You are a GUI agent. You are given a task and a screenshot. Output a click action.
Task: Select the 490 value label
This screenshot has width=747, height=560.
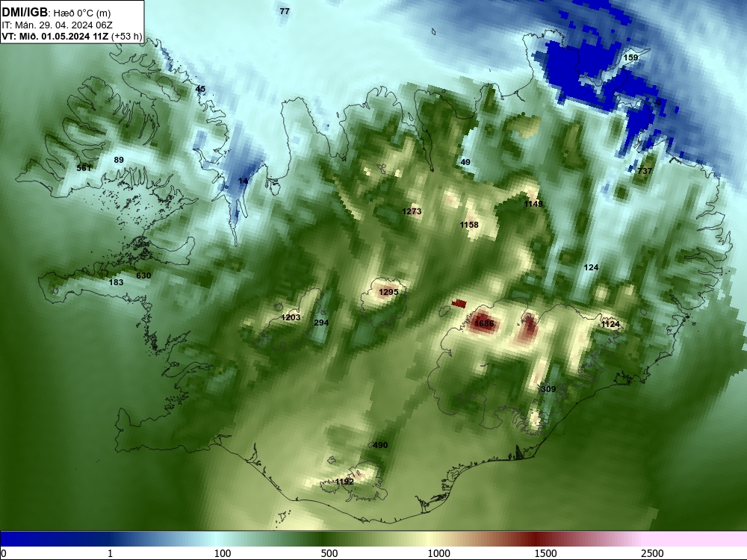point(380,445)
